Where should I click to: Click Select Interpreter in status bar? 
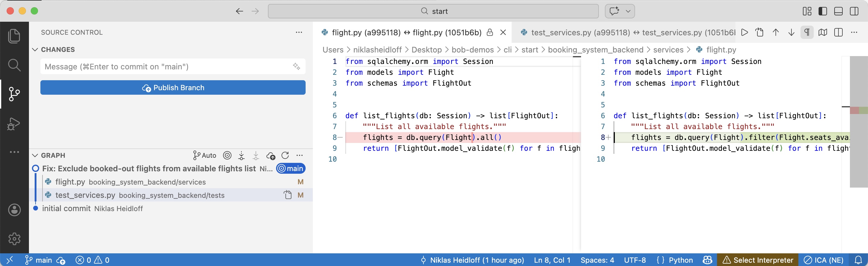pyautogui.click(x=758, y=260)
